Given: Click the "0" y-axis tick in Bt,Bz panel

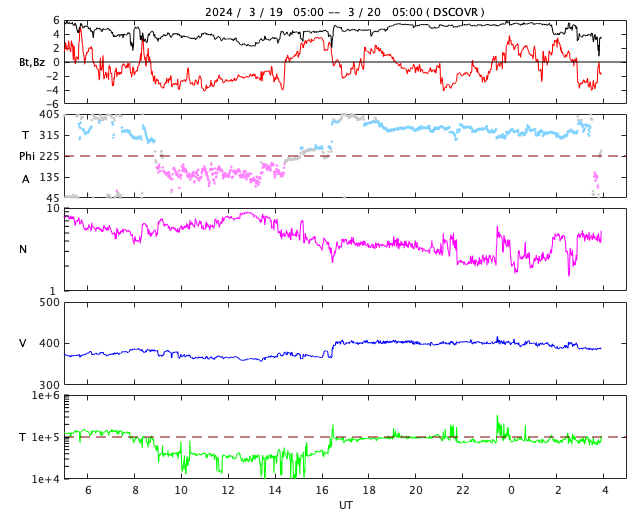Looking at the screenshot, I should [x=56, y=62].
